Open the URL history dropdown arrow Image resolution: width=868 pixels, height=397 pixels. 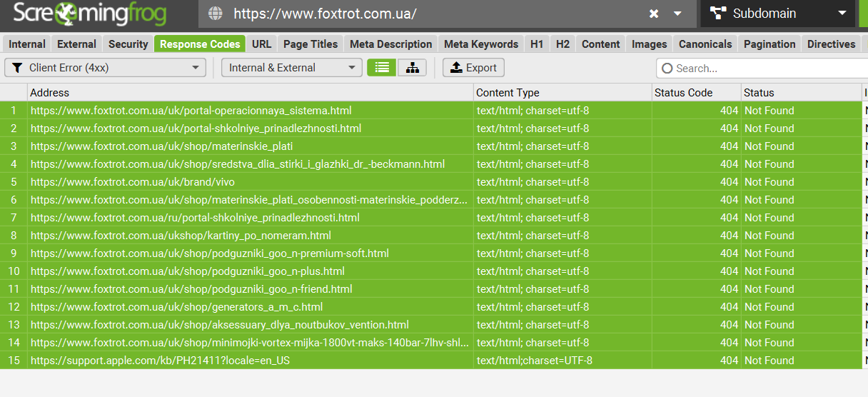click(677, 14)
